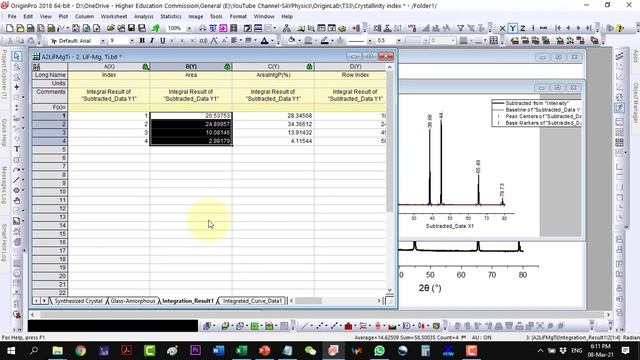Click the worksheet vertical scrollbar down arrow

pyautogui.click(x=389, y=289)
